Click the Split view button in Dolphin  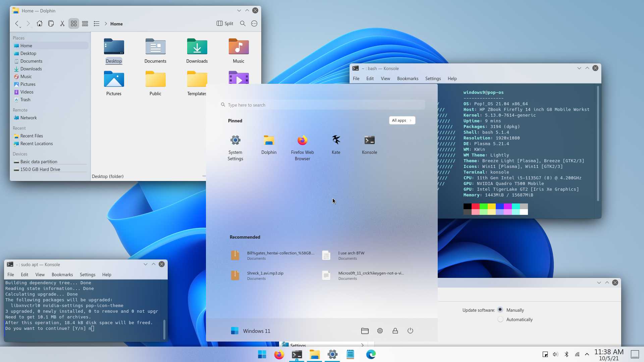click(225, 23)
